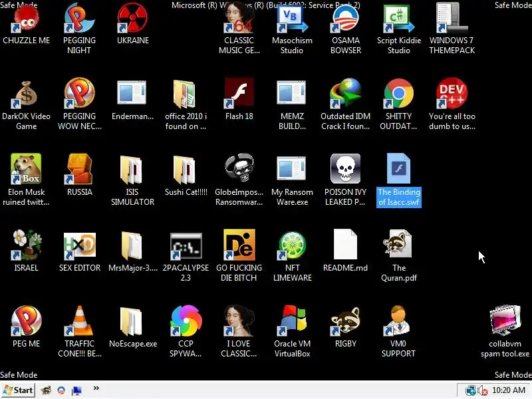
Task: Select the 2PACALYPSE 2.3 console icon
Action: click(186, 246)
